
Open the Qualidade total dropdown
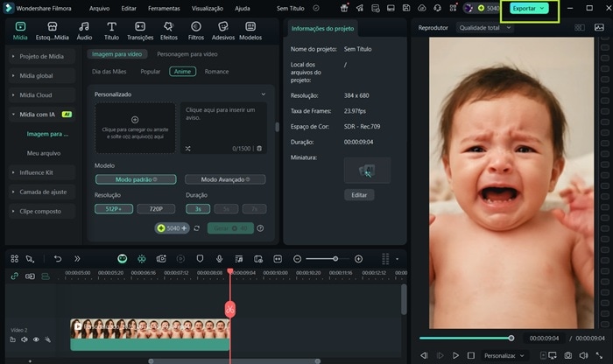pos(485,28)
